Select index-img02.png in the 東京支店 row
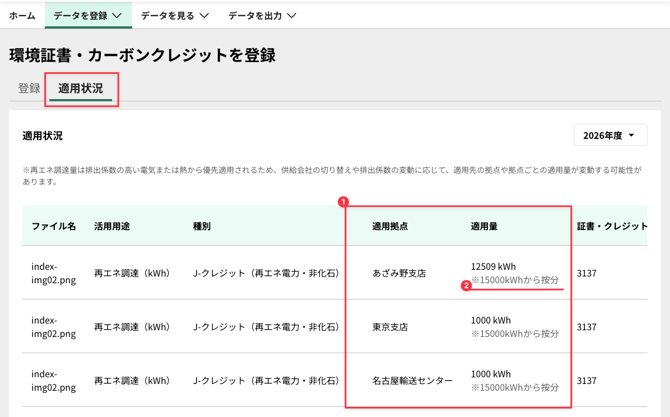 (x=53, y=327)
